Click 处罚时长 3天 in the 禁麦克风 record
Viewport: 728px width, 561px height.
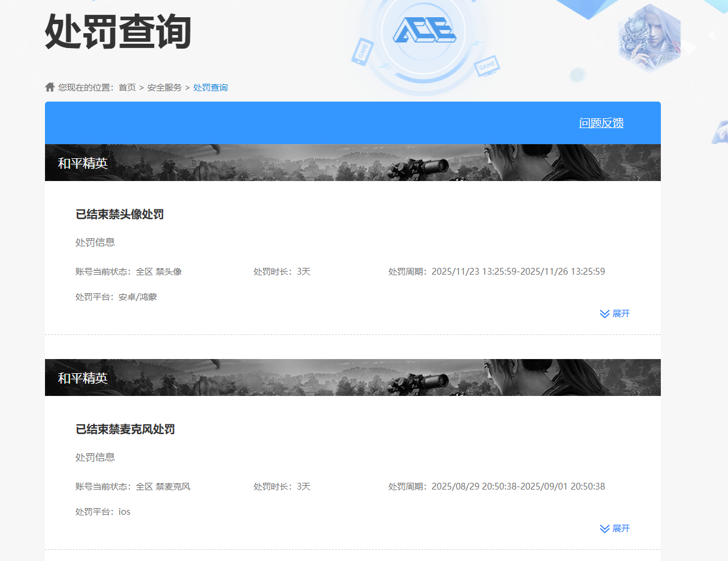tap(282, 486)
